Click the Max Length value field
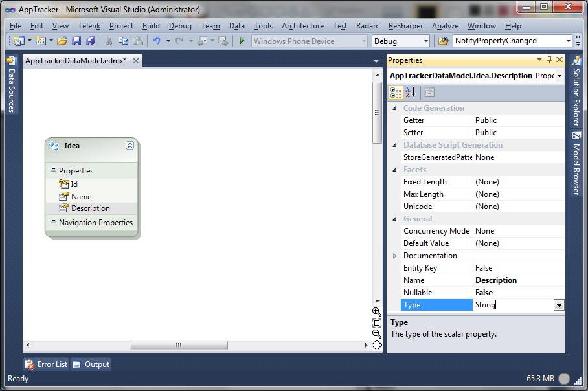588x391 pixels. 519,194
